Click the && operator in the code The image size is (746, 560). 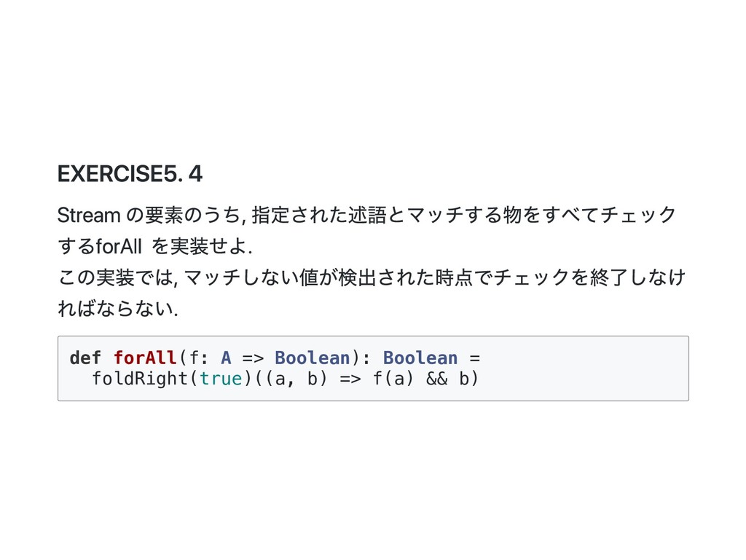[x=437, y=379]
